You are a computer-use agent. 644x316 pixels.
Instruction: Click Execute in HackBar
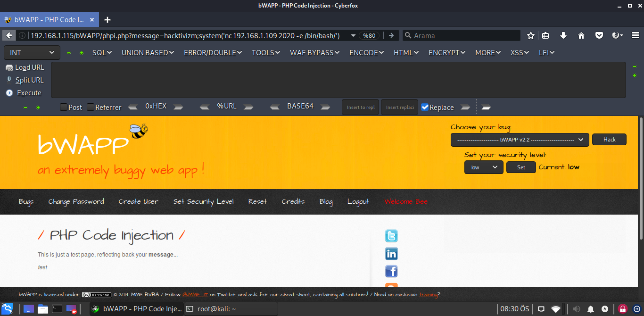pyautogui.click(x=24, y=93)
